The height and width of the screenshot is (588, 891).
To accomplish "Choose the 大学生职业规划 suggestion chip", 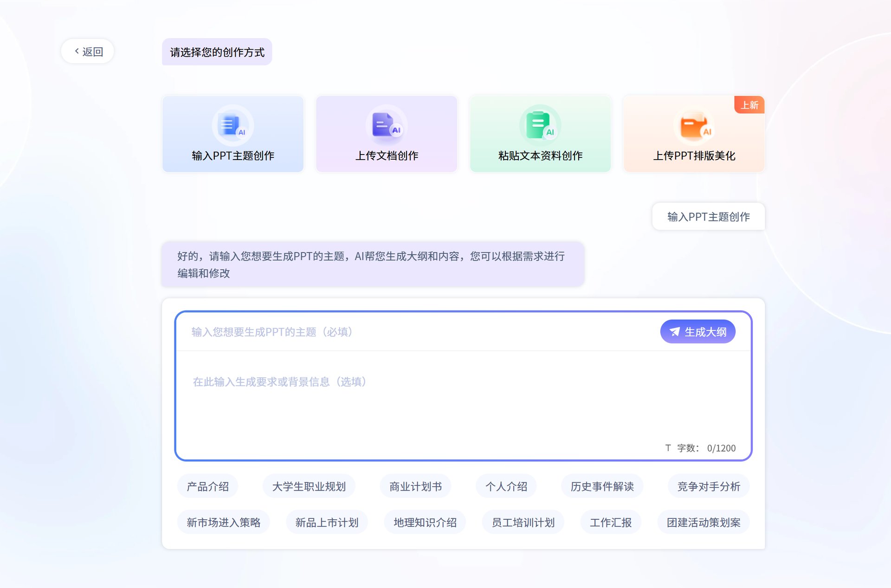I will [x=309, y=486].
